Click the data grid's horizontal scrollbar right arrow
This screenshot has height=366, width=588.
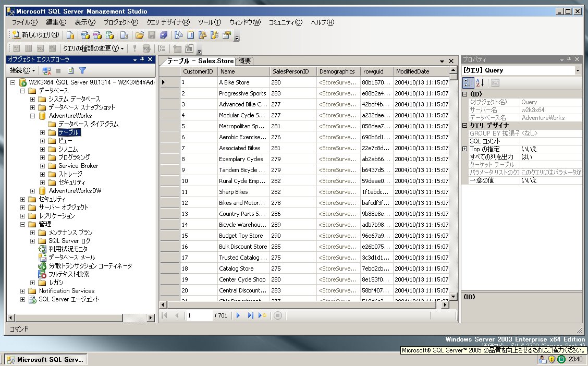click(x=445, y=305)
